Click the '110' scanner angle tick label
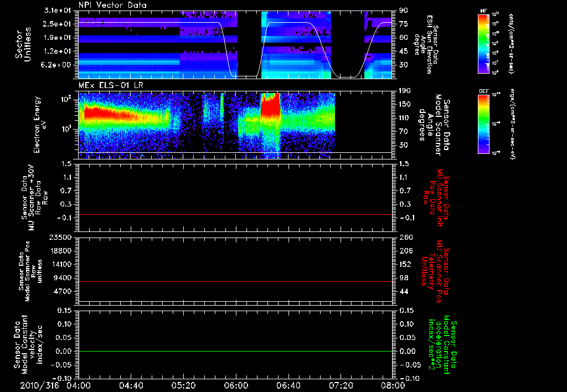 (405, 118)
